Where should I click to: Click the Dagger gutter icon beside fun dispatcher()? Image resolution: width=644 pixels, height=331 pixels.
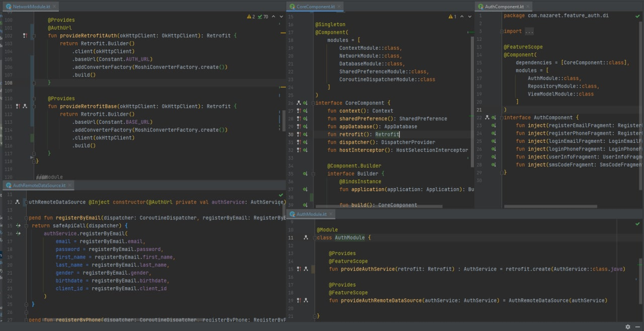tap(299, 142)
